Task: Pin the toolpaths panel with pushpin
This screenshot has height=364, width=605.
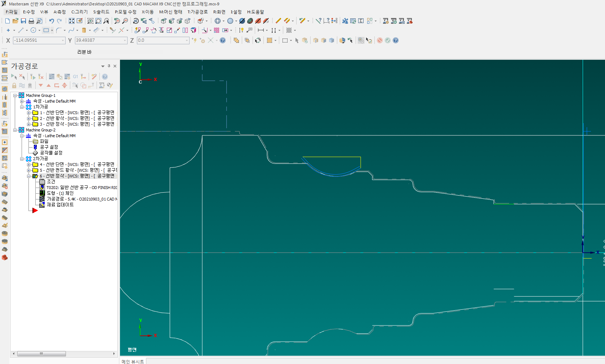Action: point(109,66)
